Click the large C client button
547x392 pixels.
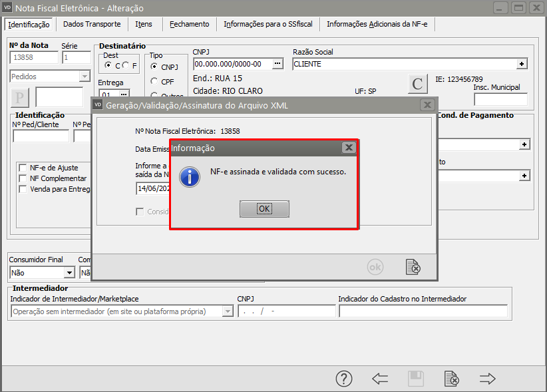[417, 84]
